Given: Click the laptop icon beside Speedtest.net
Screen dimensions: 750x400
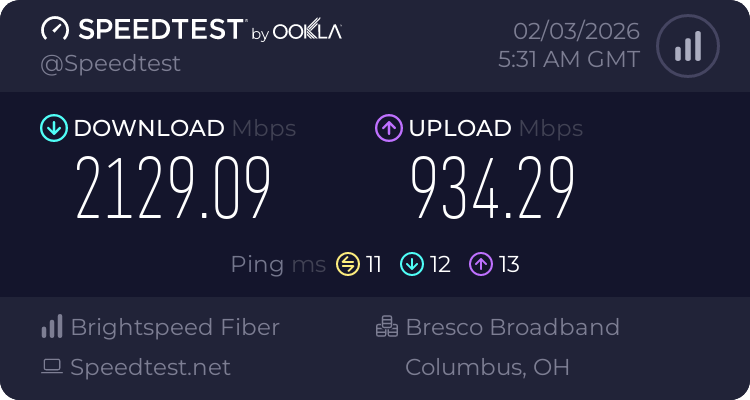Looking at the screenshot, I should (x=52, y=367).
